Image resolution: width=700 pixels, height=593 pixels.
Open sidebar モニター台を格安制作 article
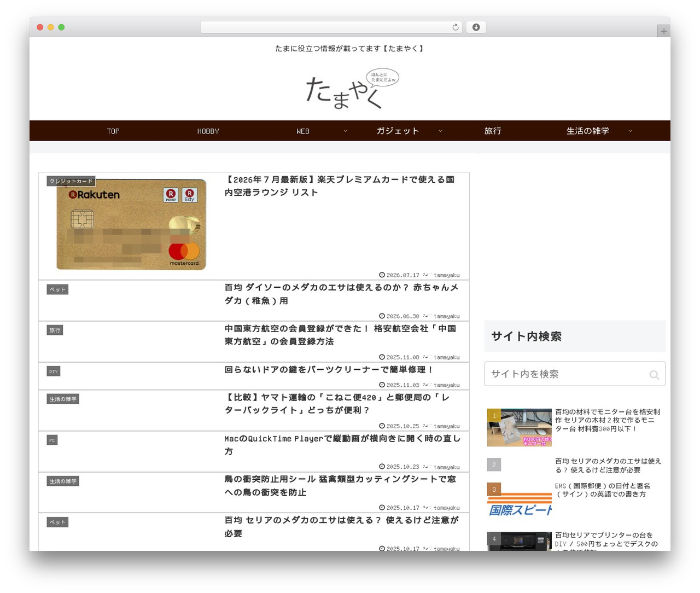coord(608,420)
